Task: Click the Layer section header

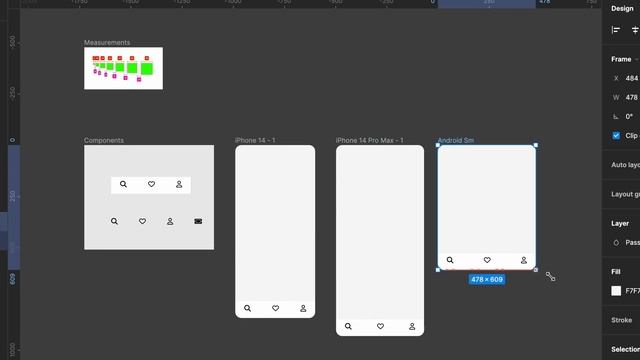Action: point(620,223)
